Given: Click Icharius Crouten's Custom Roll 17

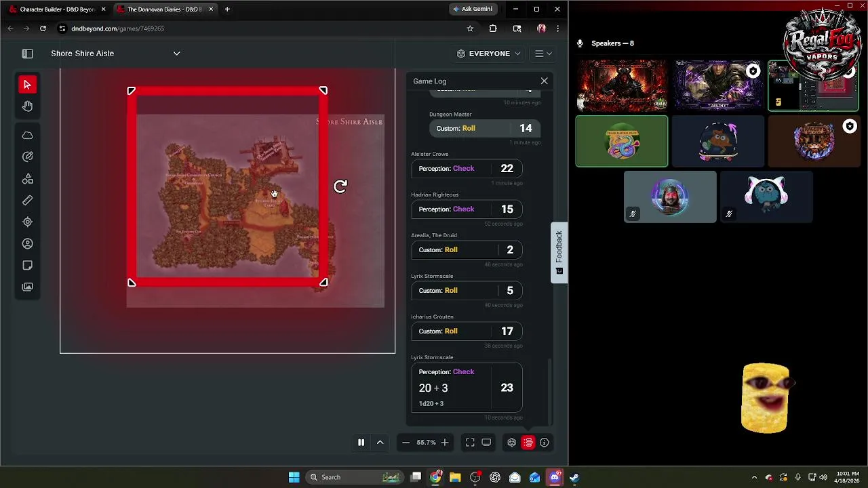Looking at the screenshot, I should pyautogui.click(x=467, y=331).
